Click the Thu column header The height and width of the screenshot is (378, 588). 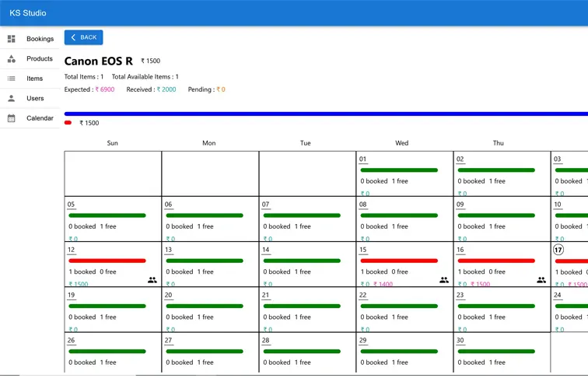[x=498, y=143]
